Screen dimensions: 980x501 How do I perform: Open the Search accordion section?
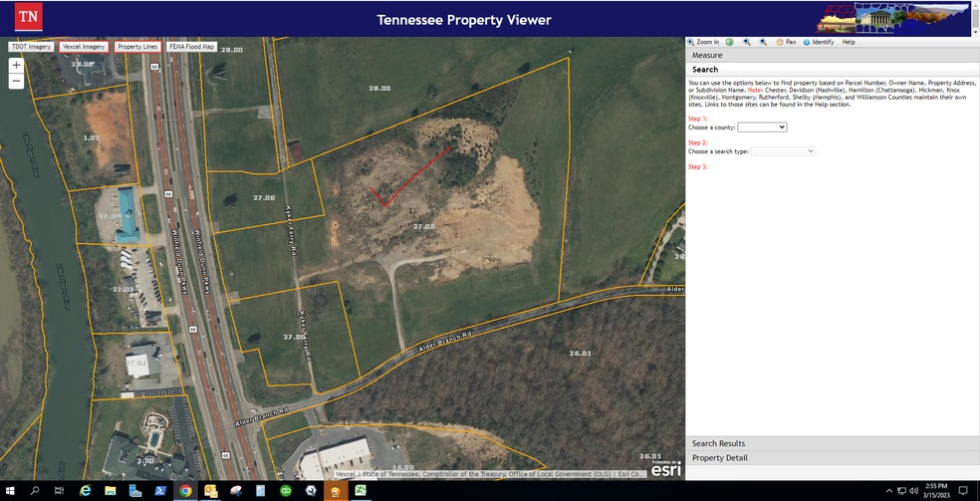point(833,70)
